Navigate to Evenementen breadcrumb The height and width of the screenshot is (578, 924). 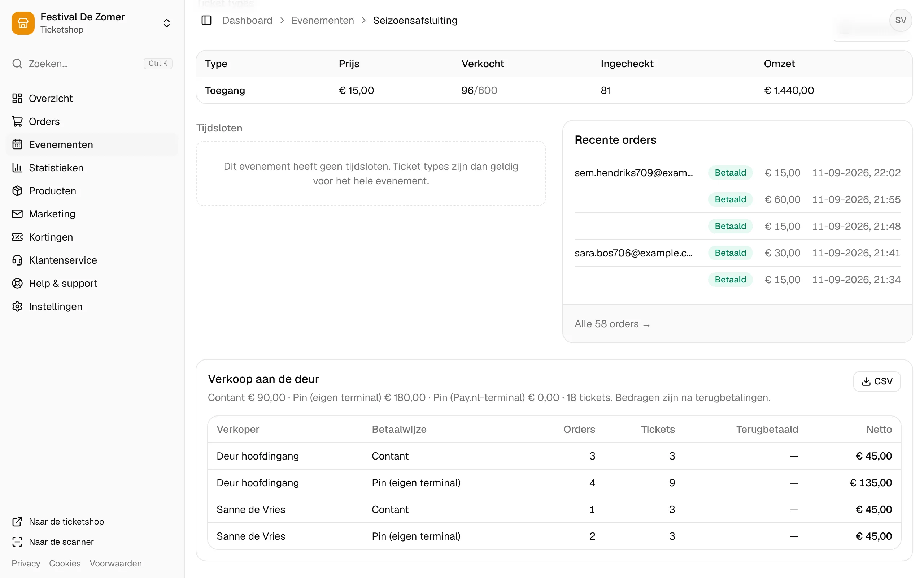pos(323,20)
